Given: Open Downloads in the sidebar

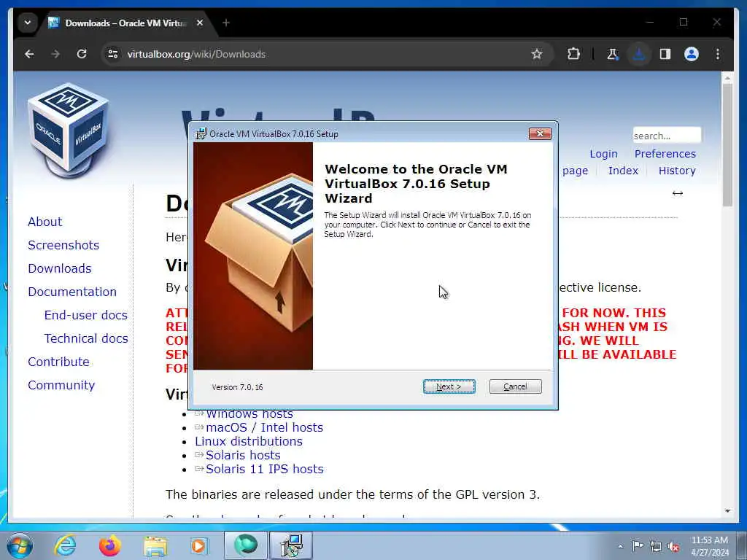Looking at the screenshot, I should pyautogui.click(x=60, y=268).
